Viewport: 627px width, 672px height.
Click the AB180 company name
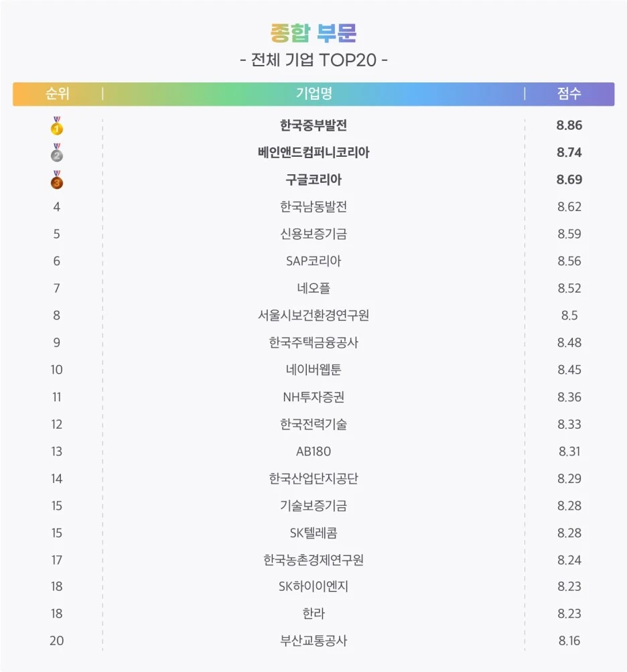[313, 452]
